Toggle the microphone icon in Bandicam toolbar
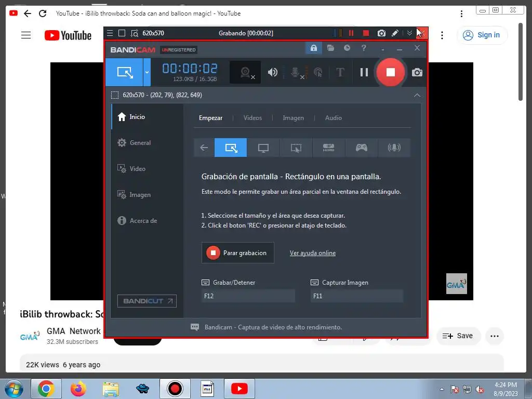Screen dimensions: 532x399 point(296,72)
